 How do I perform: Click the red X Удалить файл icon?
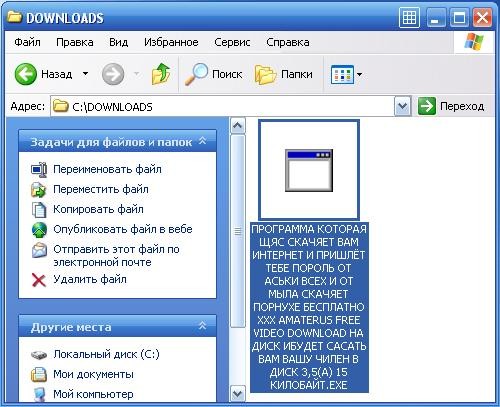tap(39, 280)
